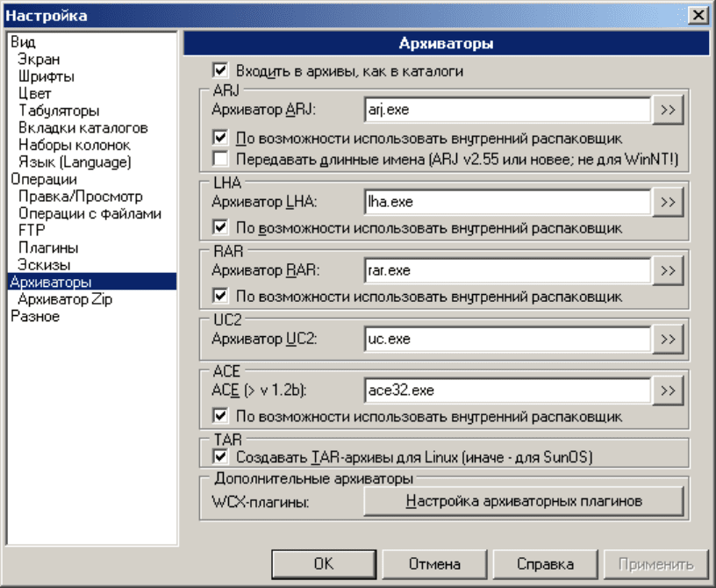Select 'Табуляторы' in settings tree
716x588 pixels.
click(x=59, y=111)
